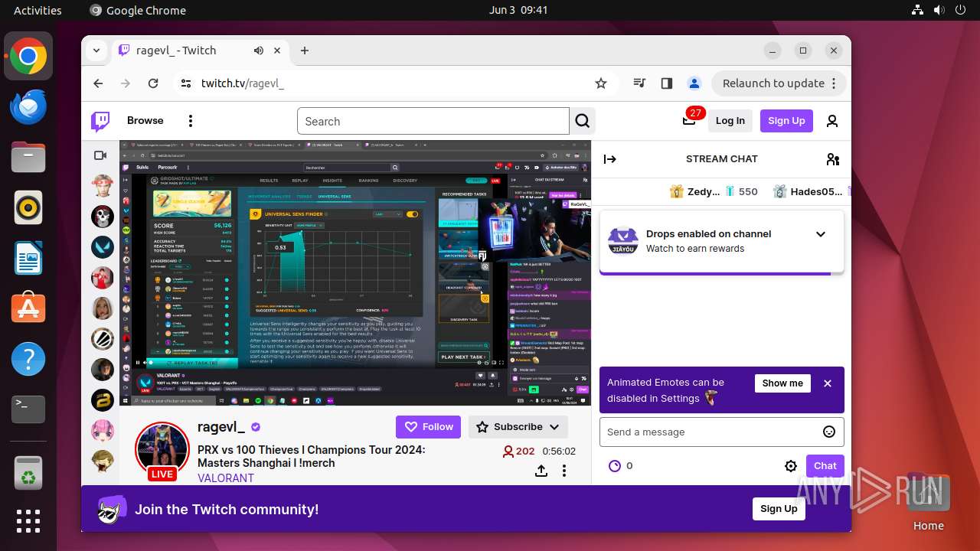Click Show me for animated emotes
This screenshot has height=551, width=980.
coord(782,383)
